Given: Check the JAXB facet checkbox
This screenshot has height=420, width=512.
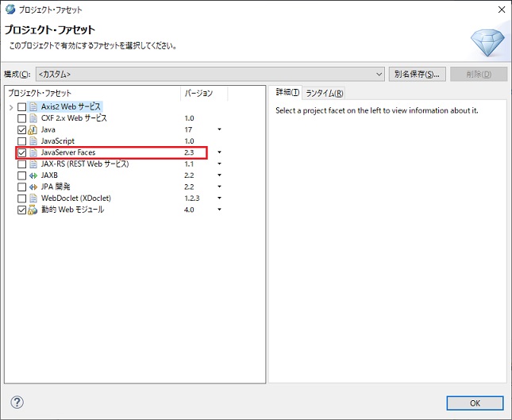Looking at the screenshot, I should click(21, 175).
